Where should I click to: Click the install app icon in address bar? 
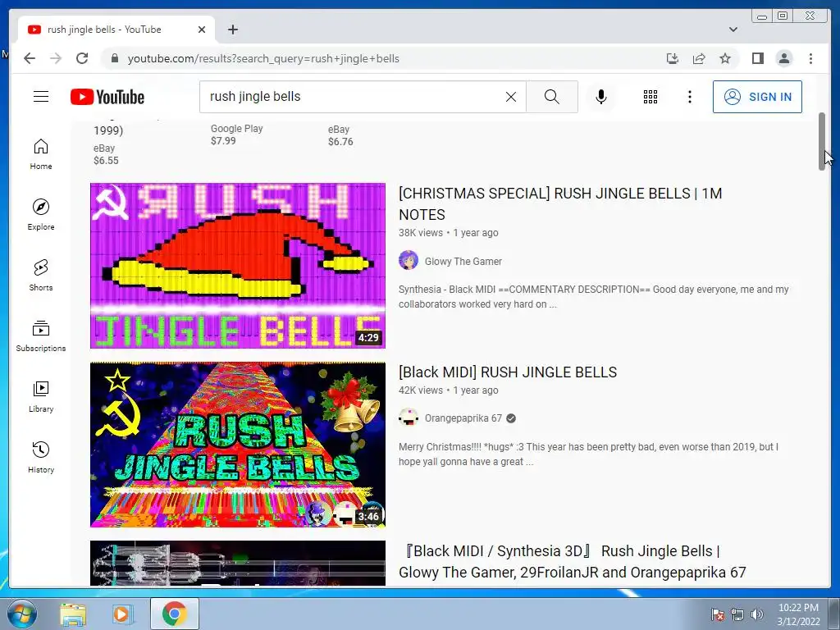(673, 58)
